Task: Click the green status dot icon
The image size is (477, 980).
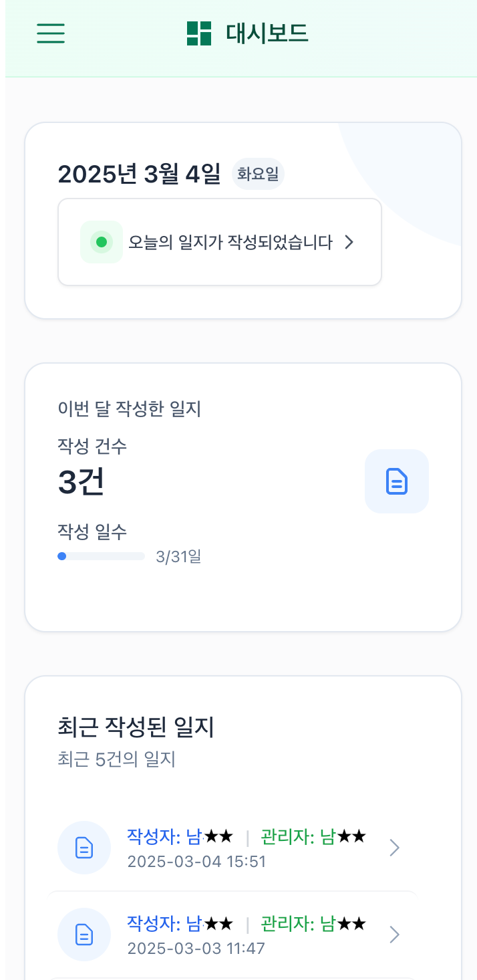Action: coord(101,242)
